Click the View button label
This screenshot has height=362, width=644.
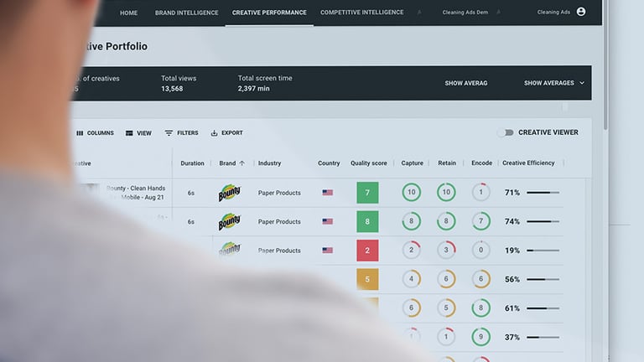[x=144, y=133]
